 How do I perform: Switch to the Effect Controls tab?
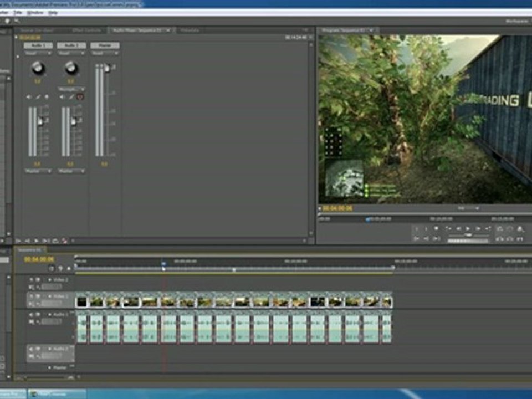click(86, 30)
